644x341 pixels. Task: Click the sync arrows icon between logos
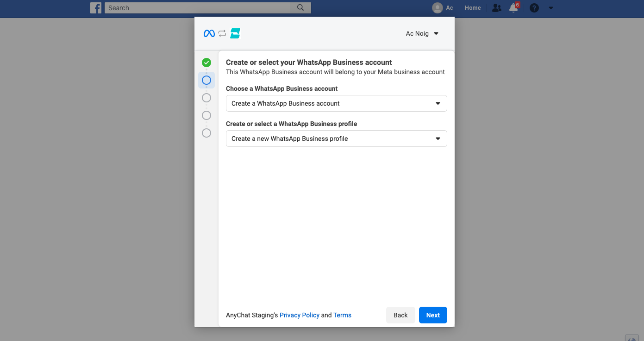[x=222, y=33]
